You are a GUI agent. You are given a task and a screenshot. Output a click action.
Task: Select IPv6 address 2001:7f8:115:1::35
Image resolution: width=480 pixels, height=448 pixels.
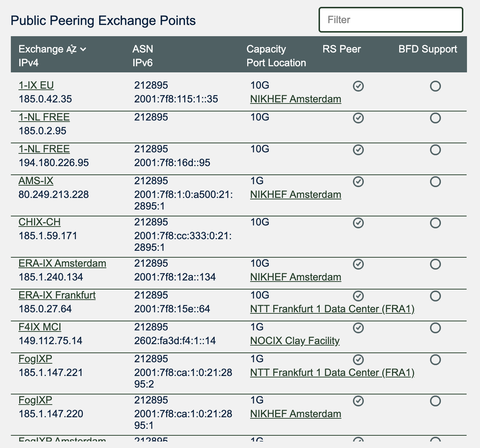pyautogui.click(x=176, y=99)
